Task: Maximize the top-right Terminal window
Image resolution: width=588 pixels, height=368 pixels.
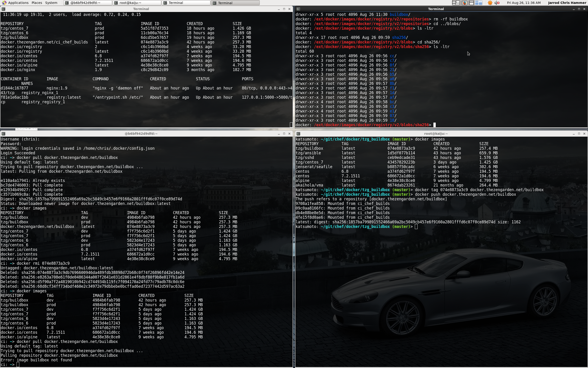Action: point(579,9)
